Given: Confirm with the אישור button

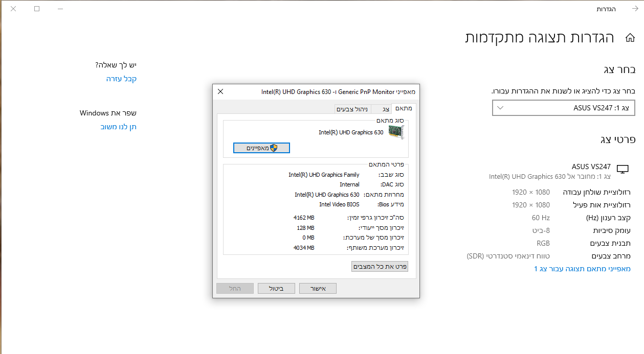Looking at the screenshot, I should click(318, 288).
